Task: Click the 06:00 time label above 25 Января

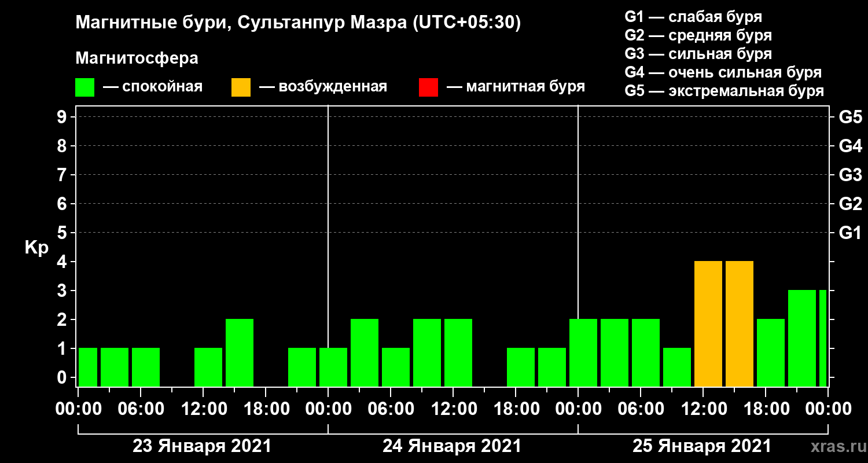Action: pyautogui.click(x=641, y=409)
